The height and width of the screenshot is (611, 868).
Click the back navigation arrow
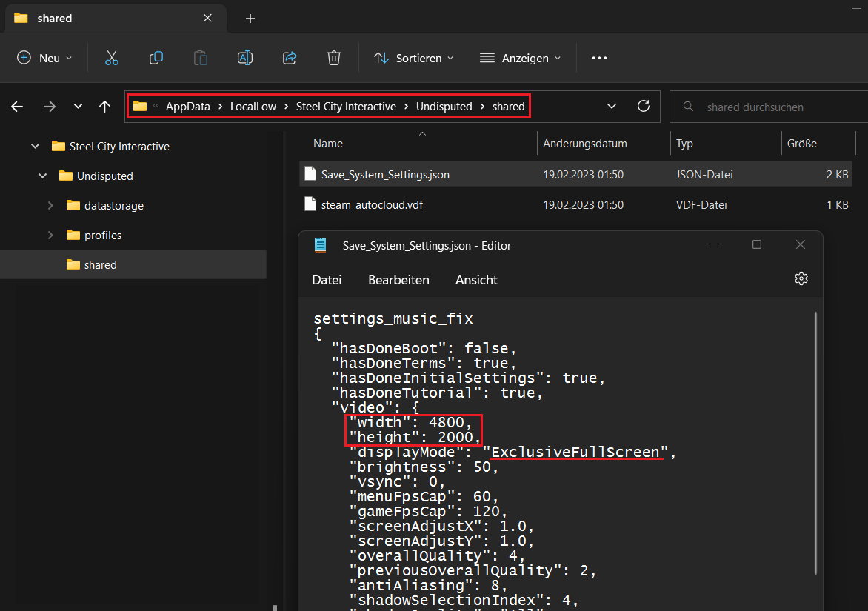(x=17, y=107)
